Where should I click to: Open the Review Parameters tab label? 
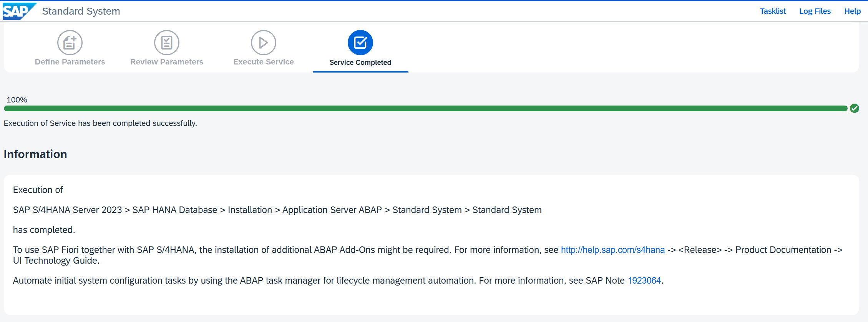[167, 62]
